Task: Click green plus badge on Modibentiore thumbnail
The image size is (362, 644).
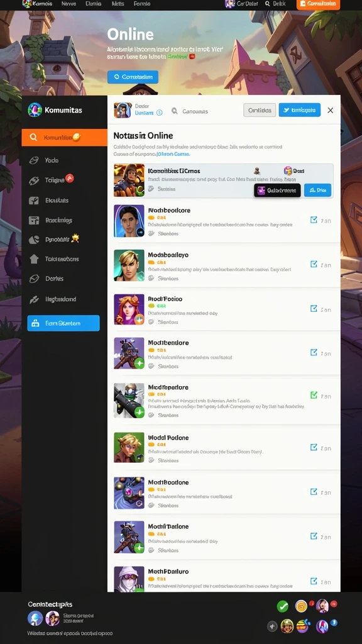Action: pyautogui.click(x=139, y=364)
